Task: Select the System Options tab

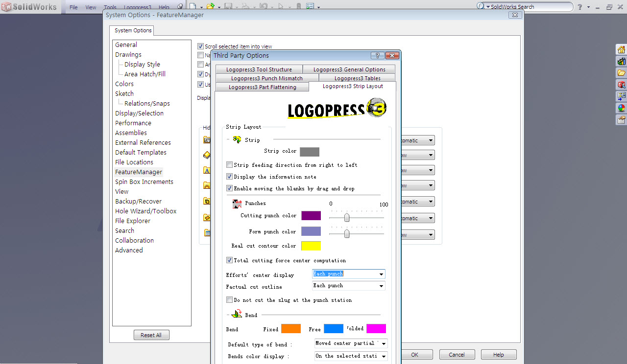Action: click(133, 30)
